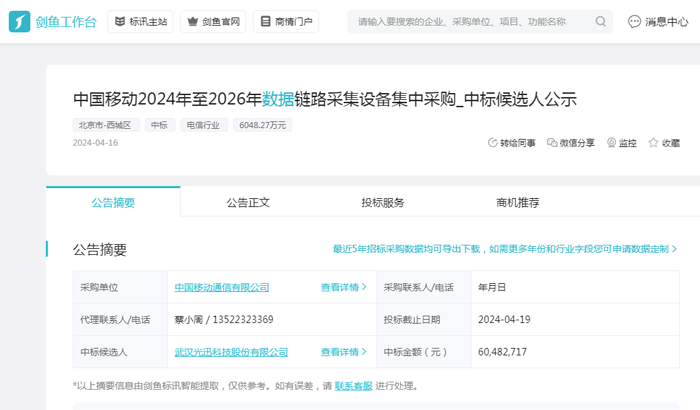Open 中国移动通信有限公司 company link
Image resolution: width=700 pixels, height=410 pixels.
coord(222,287)
